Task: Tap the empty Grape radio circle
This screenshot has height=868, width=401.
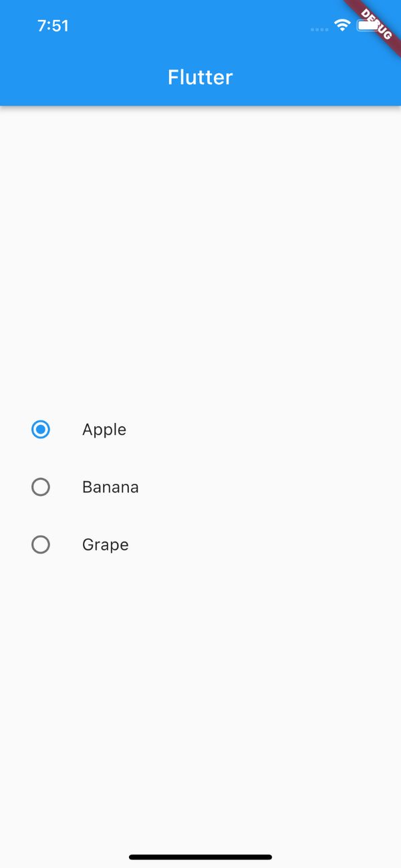Action: point(41,545)
